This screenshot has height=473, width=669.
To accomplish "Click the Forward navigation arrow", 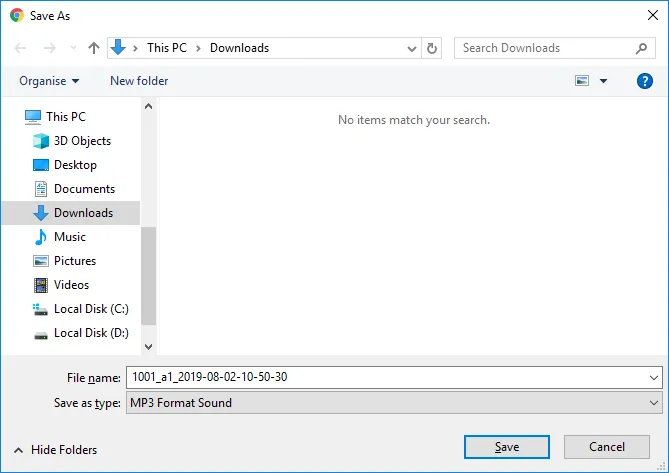I will [50, 48].
